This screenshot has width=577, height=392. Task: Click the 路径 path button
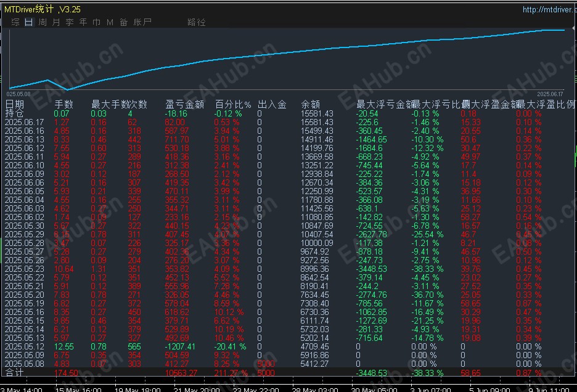(197, 22)
